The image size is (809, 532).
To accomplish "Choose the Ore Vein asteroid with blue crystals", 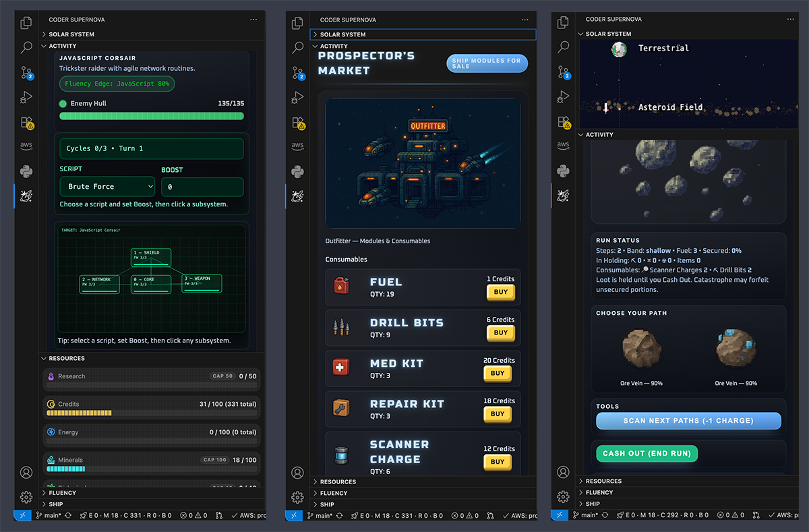I will coord(736,348).
